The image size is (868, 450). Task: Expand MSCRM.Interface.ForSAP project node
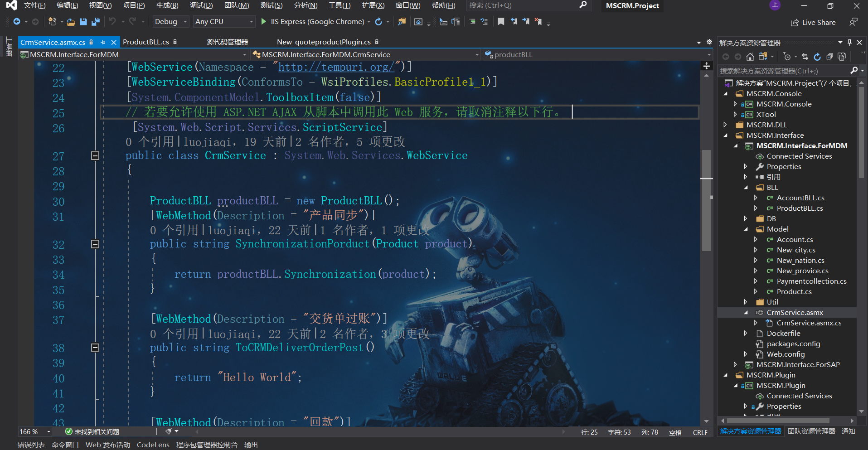tap(735, 364)
